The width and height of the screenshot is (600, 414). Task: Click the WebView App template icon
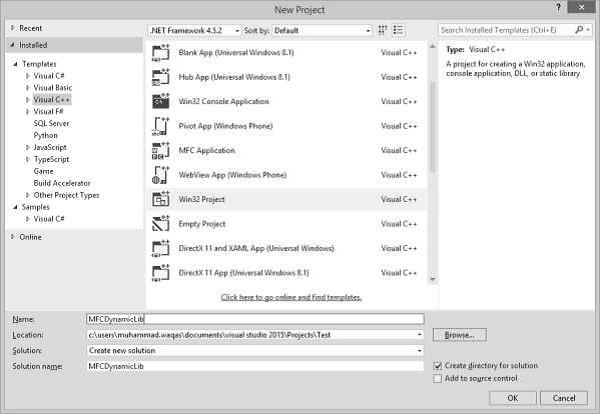click(x=161, y=175)
